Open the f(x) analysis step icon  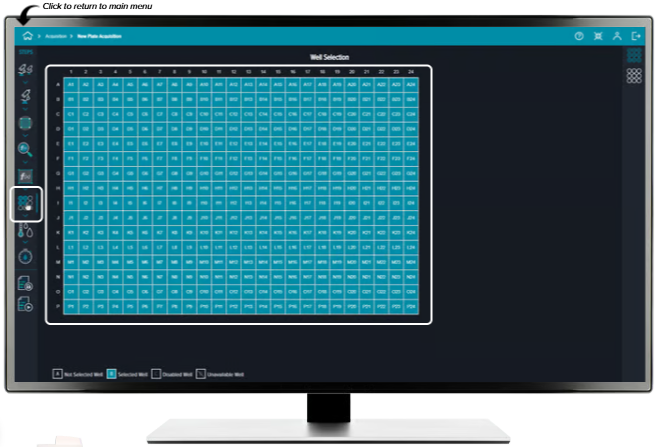point(26,176)
